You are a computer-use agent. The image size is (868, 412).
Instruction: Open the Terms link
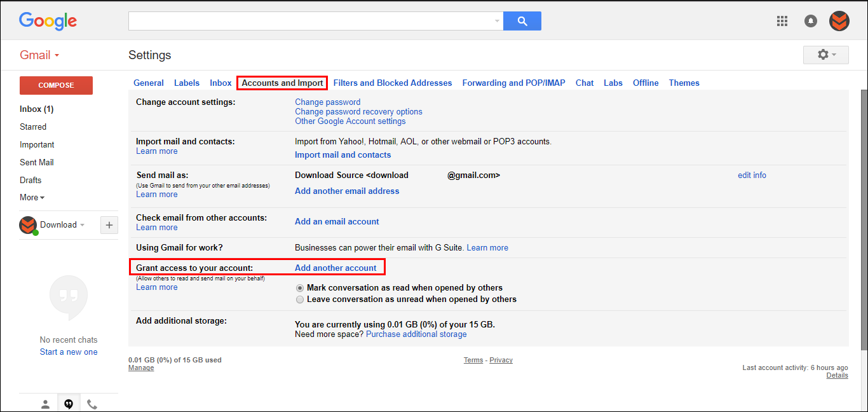(473, 360)
